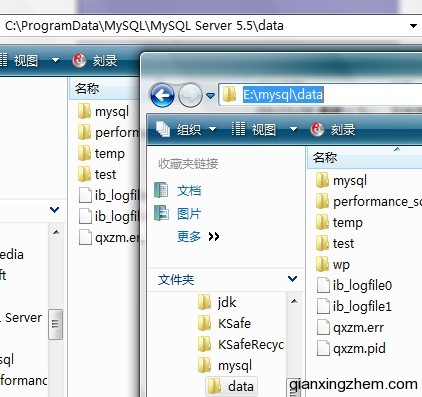Viewport: 422px width, 397px height.
Task: Click scroll-up arrow of folder tree pane
Action: pyautogui.click(x=294, y=301)
